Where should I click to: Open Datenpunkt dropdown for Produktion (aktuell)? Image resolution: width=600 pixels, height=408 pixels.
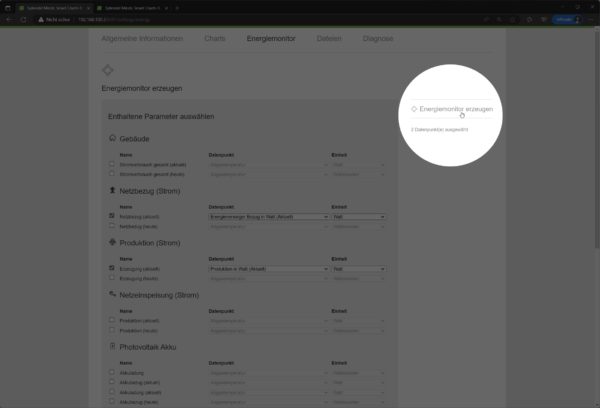(x=269, y=321)
